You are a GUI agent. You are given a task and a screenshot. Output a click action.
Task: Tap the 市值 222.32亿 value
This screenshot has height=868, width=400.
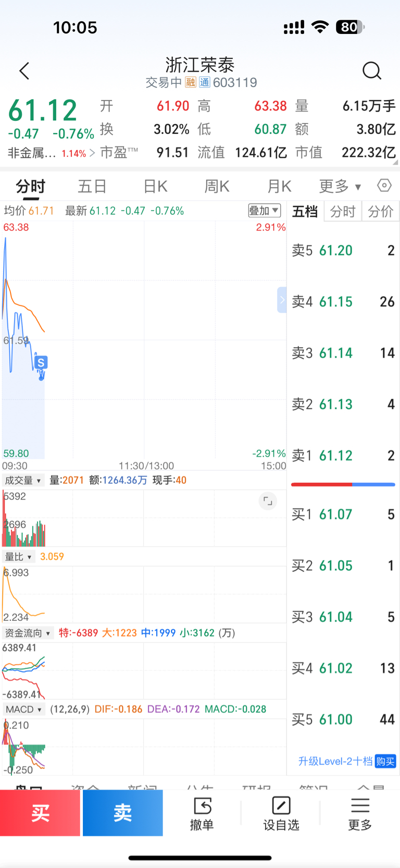click(368, 152)
